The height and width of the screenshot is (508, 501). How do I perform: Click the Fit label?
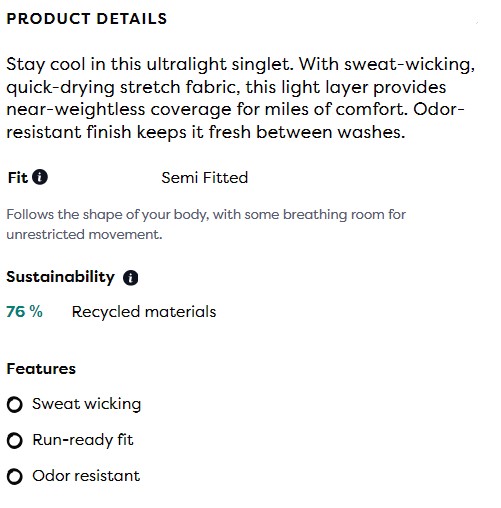[x=18, y=177]
